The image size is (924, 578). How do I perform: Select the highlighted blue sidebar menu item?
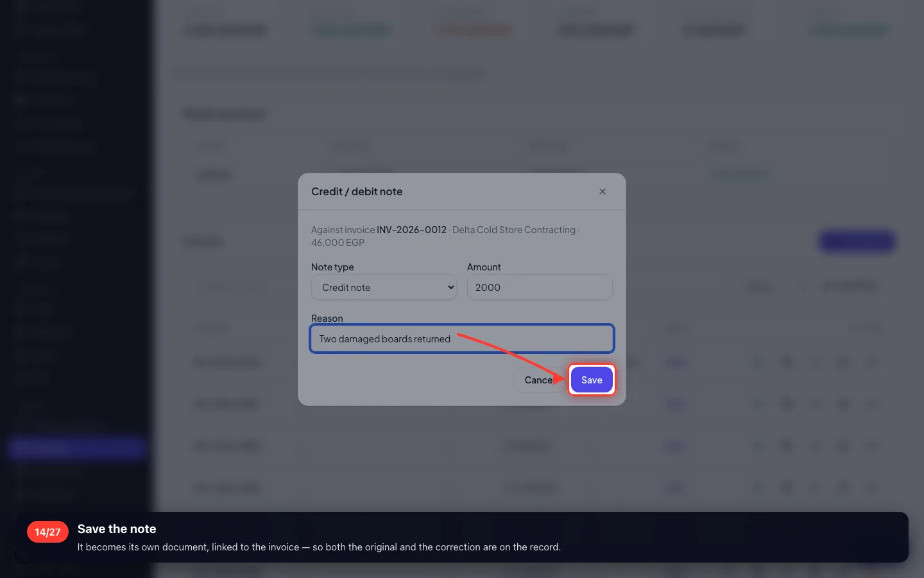pyautogui.click(x=77, y=448)
